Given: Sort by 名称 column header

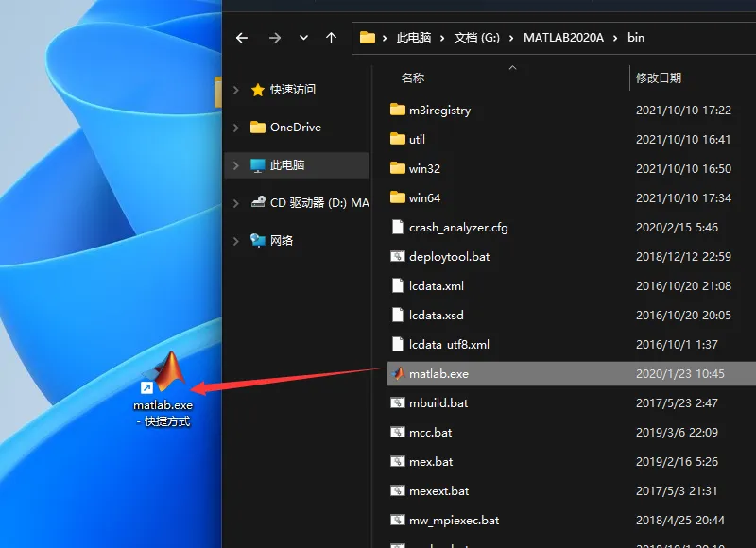Looking at the screenshot, I should click(413, 78).
